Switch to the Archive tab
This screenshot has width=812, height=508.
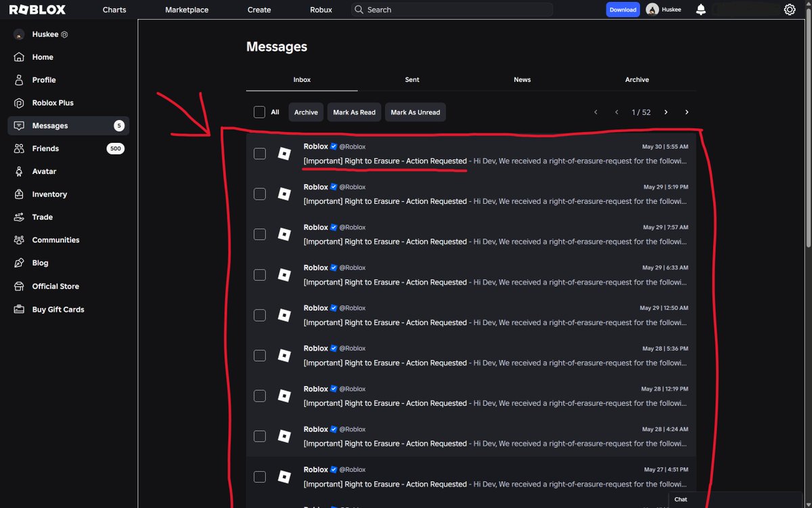coord(637,80)
